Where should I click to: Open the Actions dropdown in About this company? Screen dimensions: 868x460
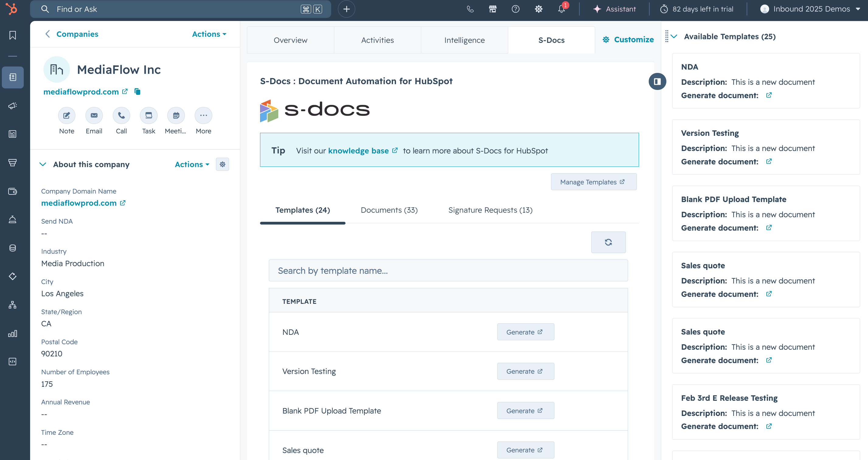(x=192, y=164)
